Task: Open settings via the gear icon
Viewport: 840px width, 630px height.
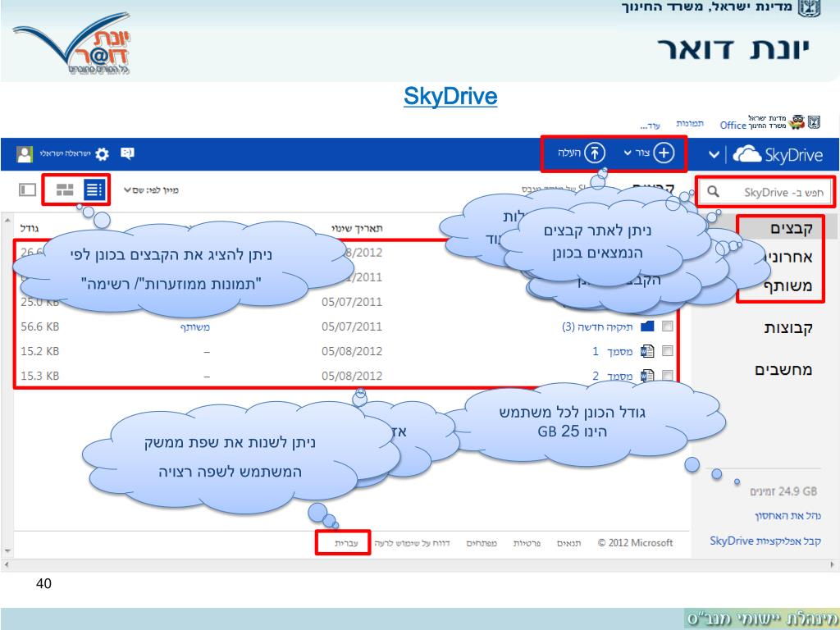Action: 102,154
